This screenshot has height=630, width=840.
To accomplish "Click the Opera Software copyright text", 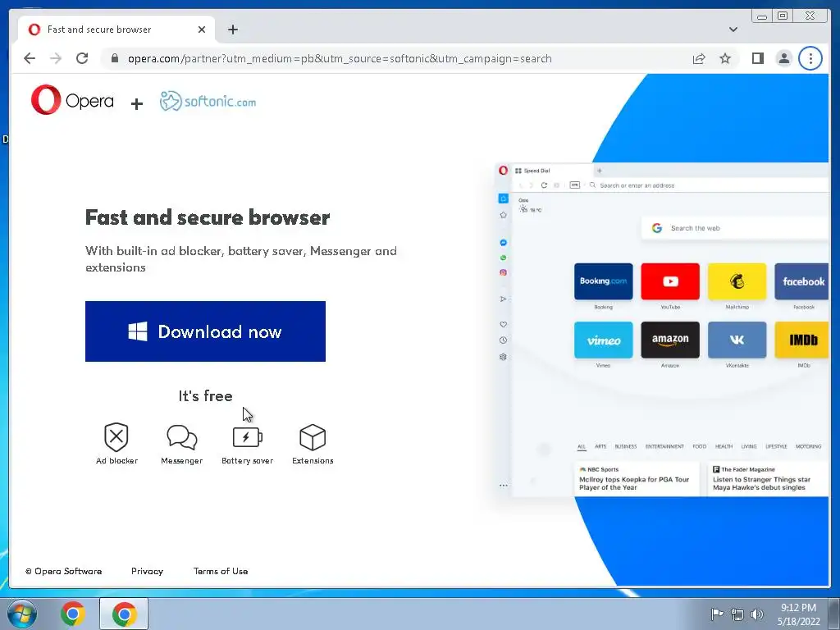I will (63, 571).
